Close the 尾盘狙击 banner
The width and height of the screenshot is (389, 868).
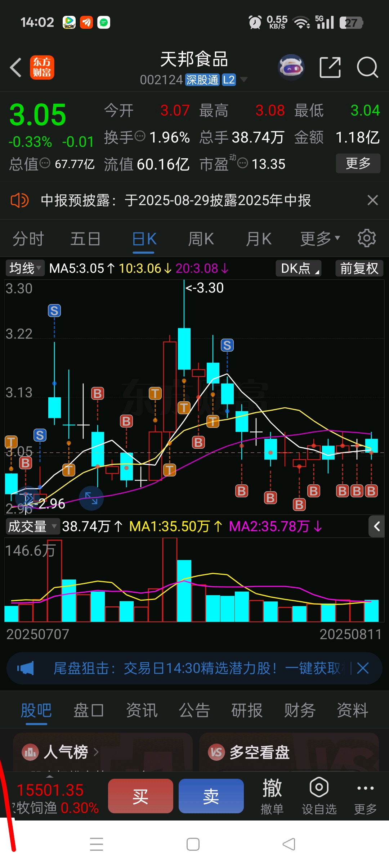[363, 668]
